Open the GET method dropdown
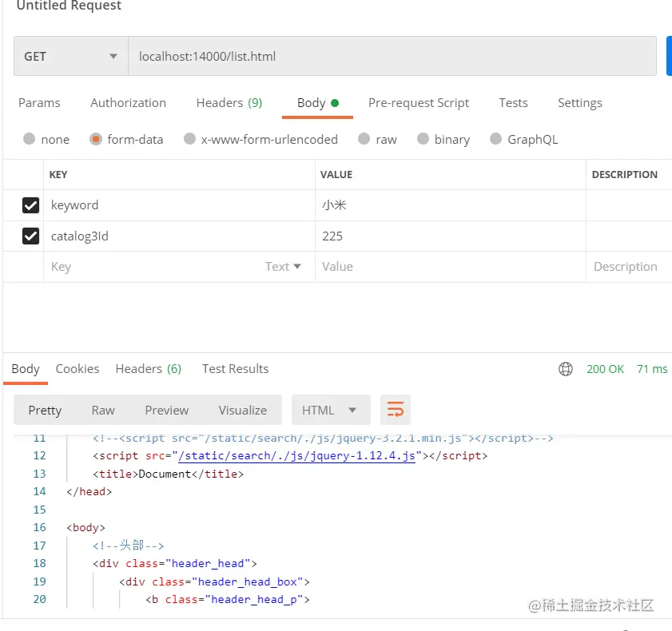 pos(71,56)
